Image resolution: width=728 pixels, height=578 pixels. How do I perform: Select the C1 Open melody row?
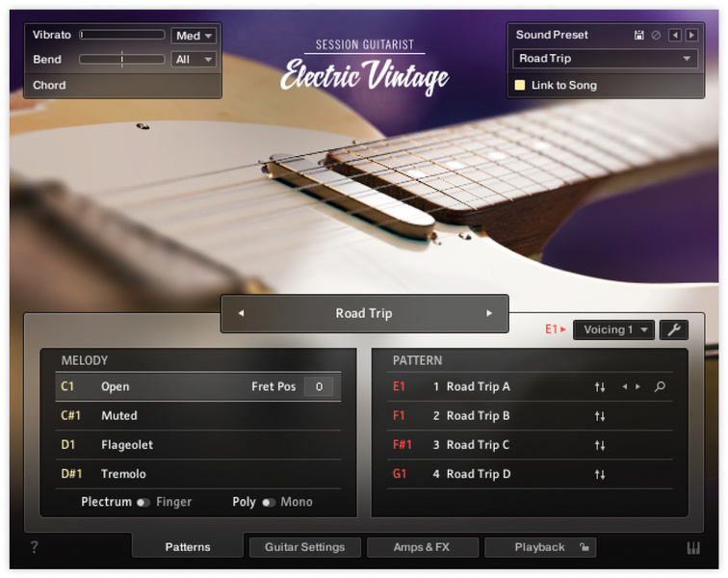pyautogui.click(x=198, y=386)
